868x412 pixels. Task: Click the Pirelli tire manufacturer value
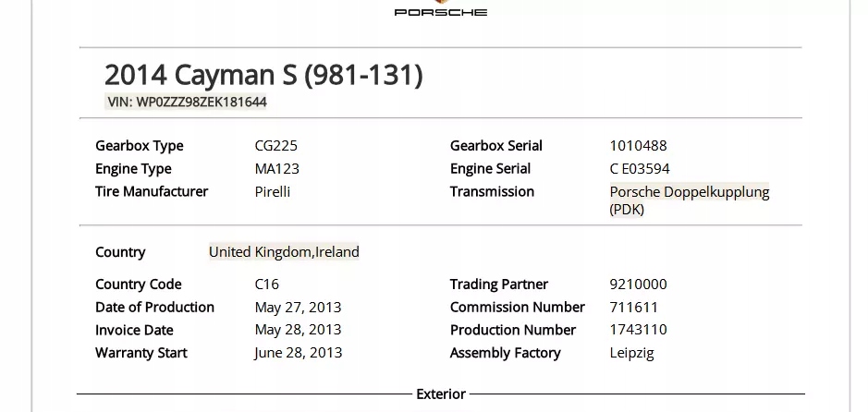click(x=272, y=192)
